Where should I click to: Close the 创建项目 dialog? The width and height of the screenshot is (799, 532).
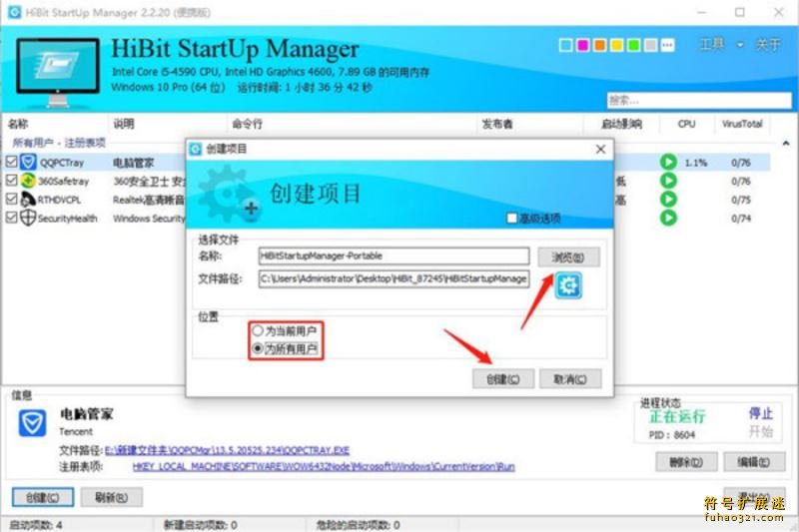(601, 149)
